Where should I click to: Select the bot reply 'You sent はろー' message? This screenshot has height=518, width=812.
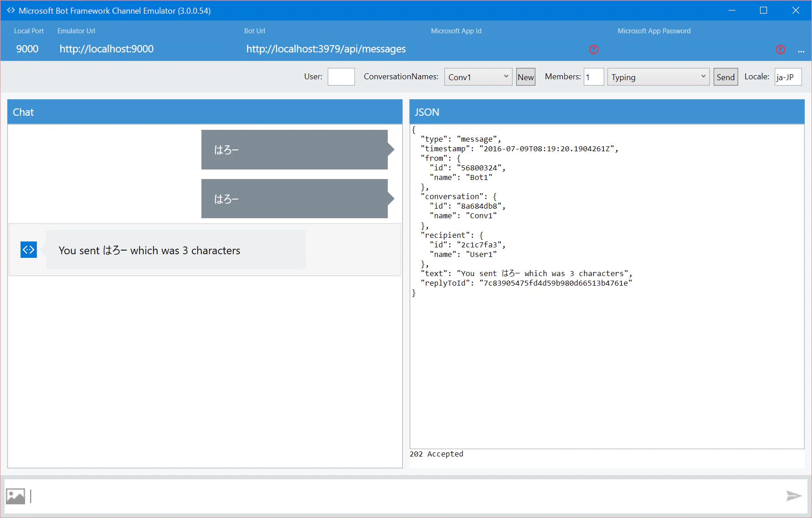click(176, 250)
